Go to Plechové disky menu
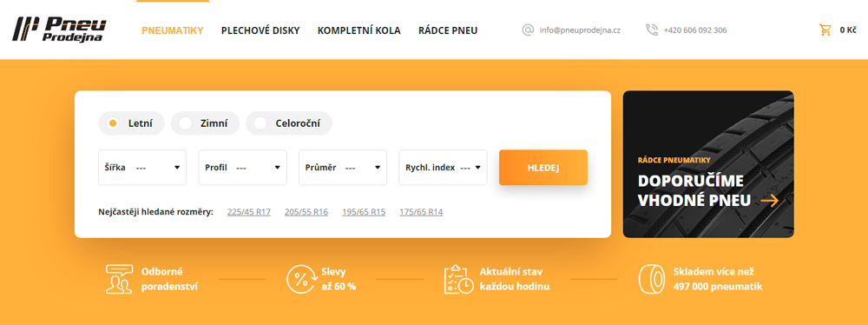The image size is (868, 325). 260,30
